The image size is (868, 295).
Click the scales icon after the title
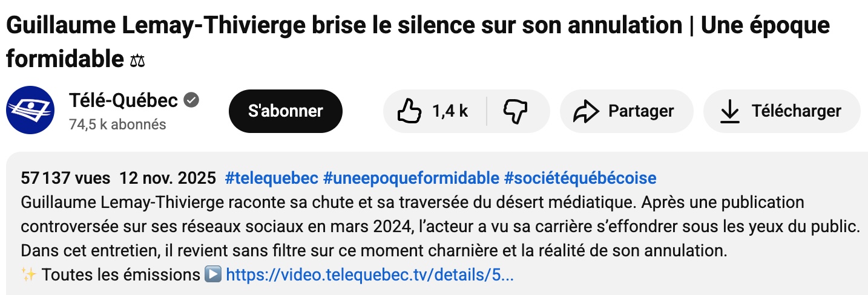137,60
